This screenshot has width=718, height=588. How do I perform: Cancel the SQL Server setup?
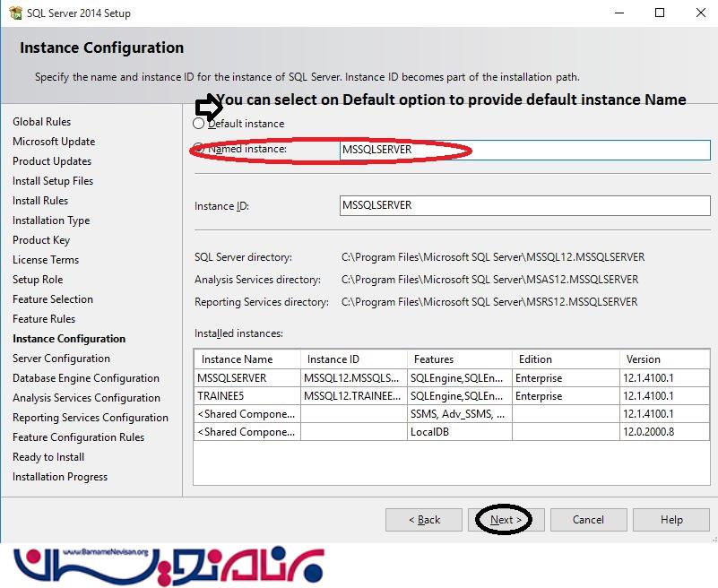pyautogui.click(x=588, y=520)
